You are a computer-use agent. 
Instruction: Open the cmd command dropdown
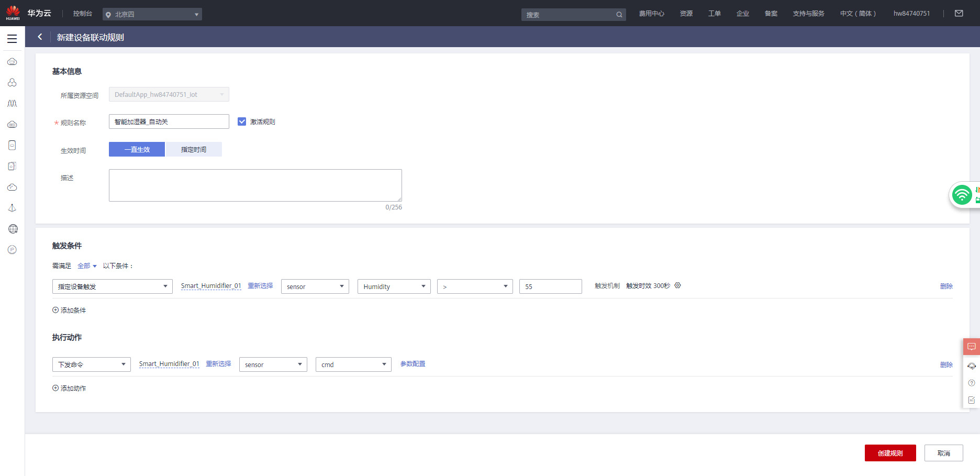coord(353,364)
